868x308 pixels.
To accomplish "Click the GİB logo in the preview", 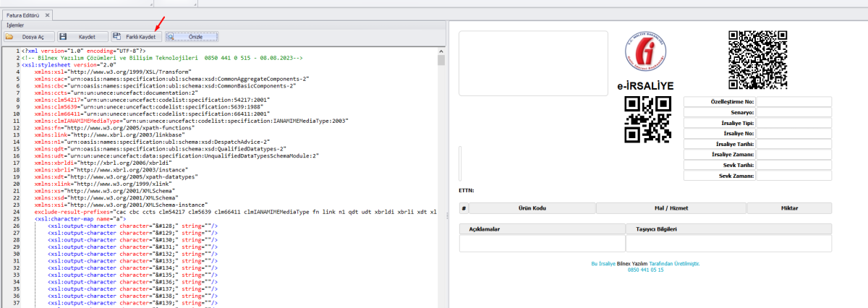I will coord(645,56).
